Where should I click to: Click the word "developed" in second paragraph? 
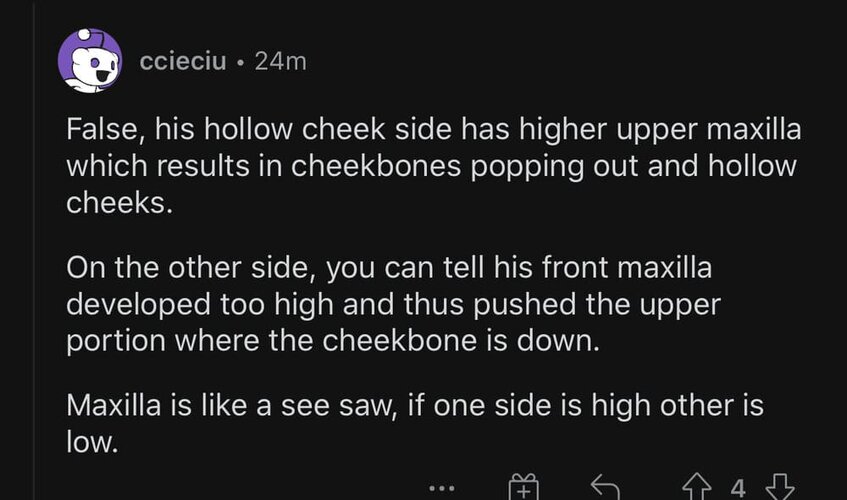point(138,305)
